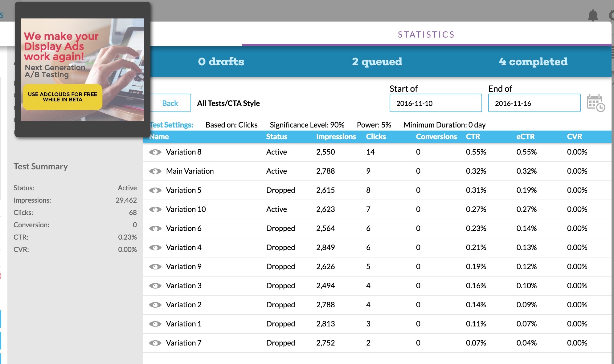Toggle preview eye for Variation 6
The height and width of the screenshot is (364, 614).
(x=155, y=229)
